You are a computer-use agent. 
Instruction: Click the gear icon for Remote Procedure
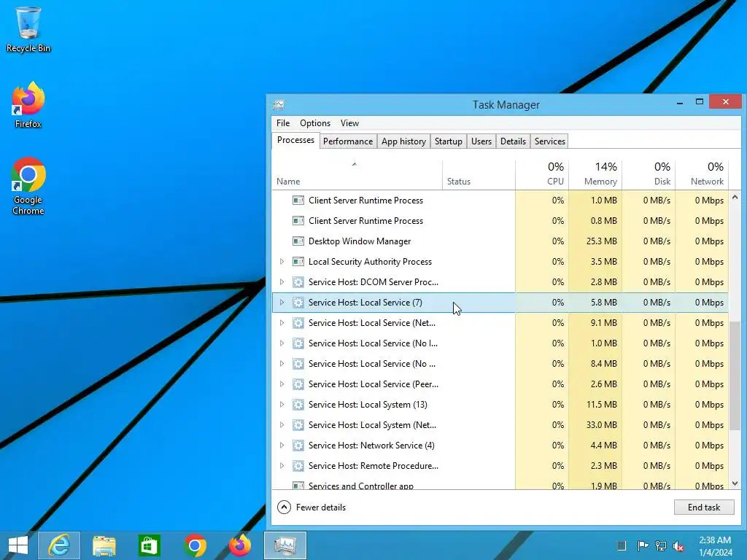298,466
